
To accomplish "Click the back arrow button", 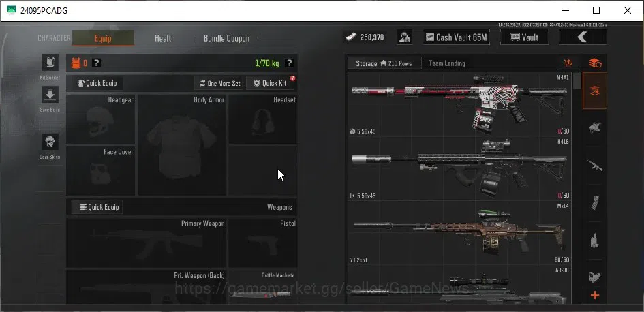I will [x=583, y=37].
